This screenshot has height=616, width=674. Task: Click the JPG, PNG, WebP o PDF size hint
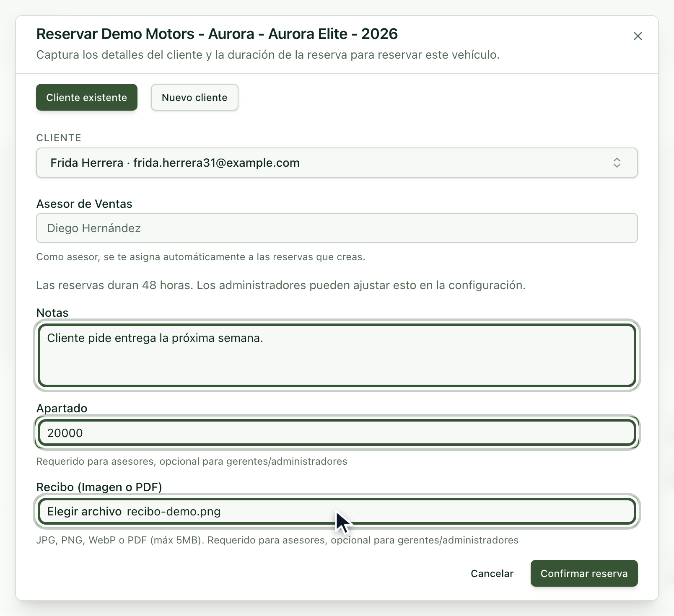click(x=277, y=540)
